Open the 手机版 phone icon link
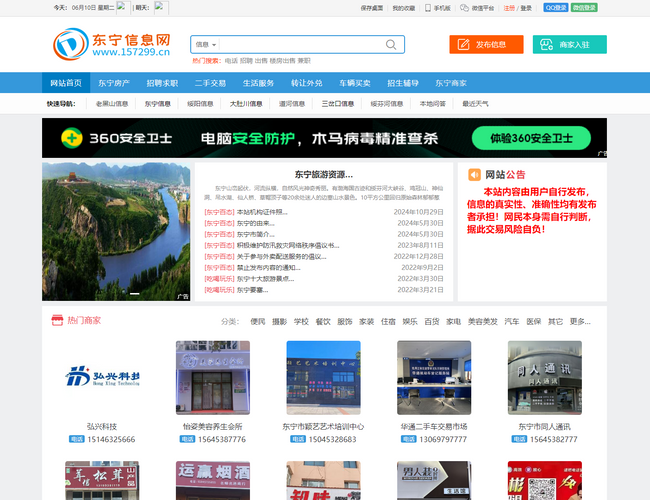650x500 pixels. 438,8
